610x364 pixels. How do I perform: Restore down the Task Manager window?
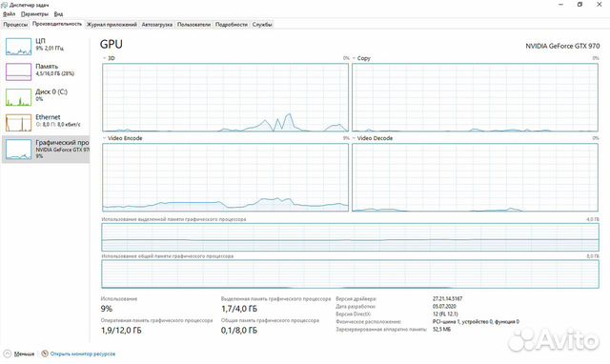click(580, 5)
